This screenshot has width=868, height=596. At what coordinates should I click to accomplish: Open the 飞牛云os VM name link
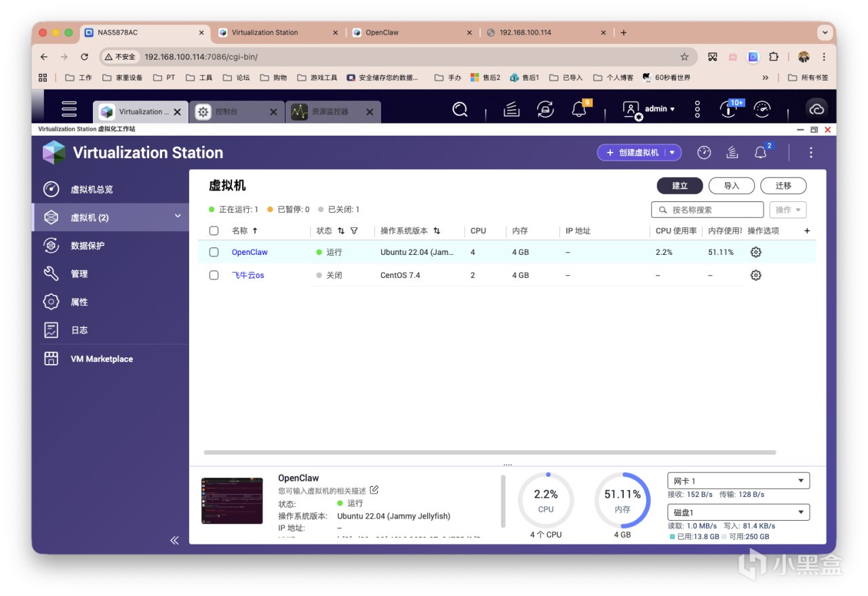[x=248, y=275]
